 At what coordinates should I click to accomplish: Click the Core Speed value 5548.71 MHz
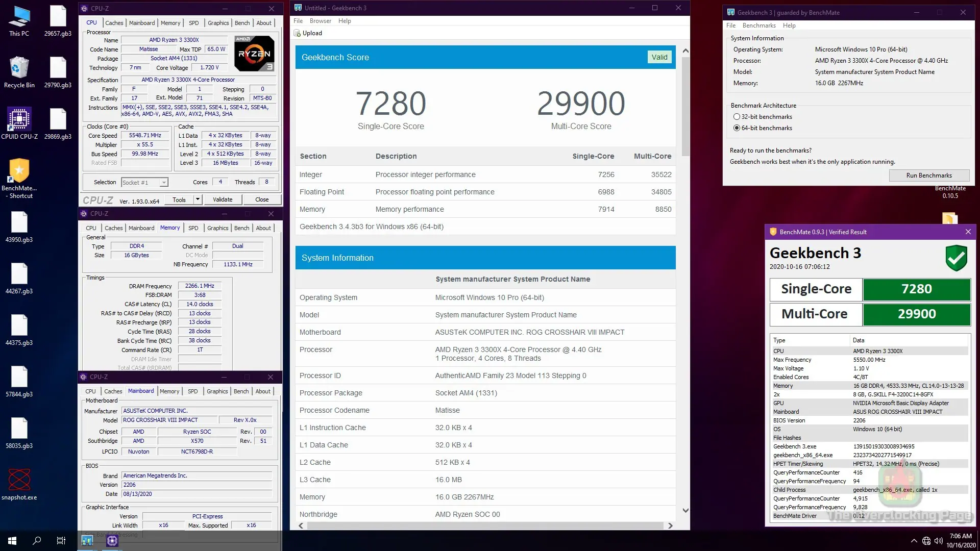coord(145,136)
